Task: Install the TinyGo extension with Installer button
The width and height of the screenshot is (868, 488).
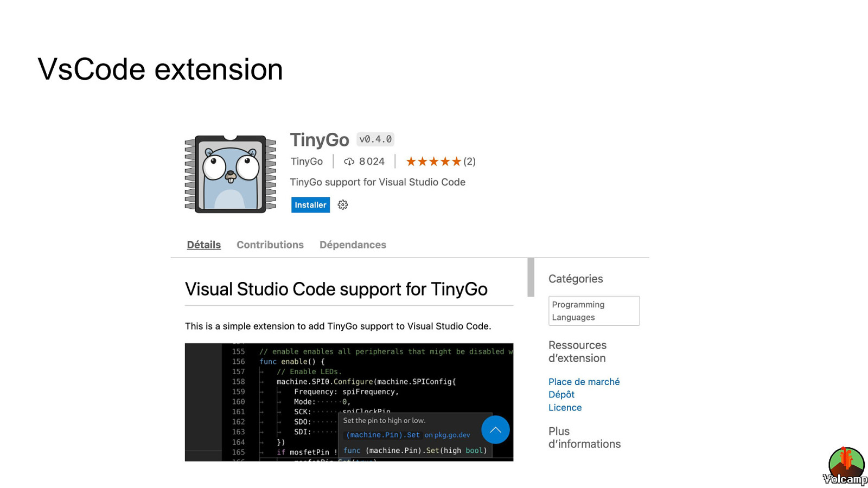Action: 310,205
